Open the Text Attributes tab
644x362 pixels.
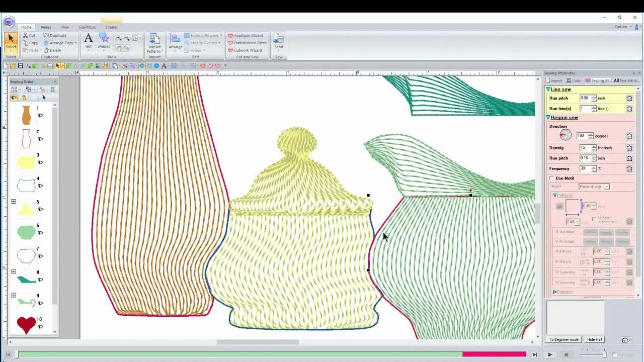[x=626, y=81]
